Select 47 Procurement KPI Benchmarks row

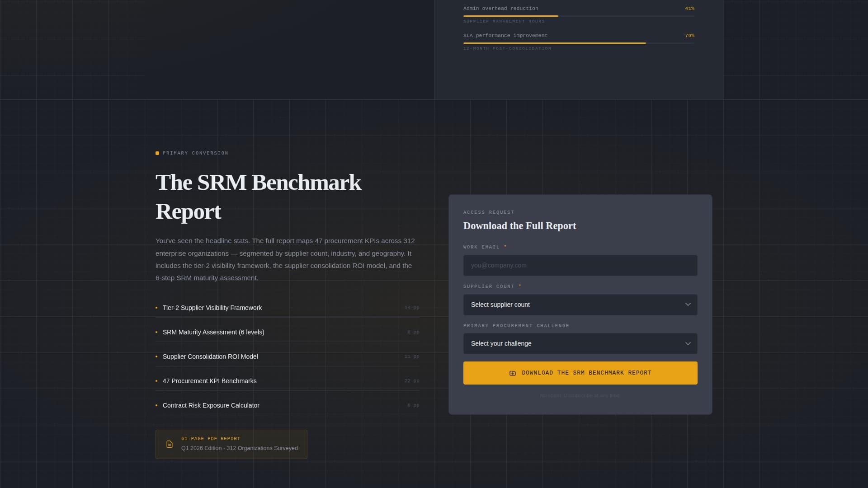(x=288, y=381)
